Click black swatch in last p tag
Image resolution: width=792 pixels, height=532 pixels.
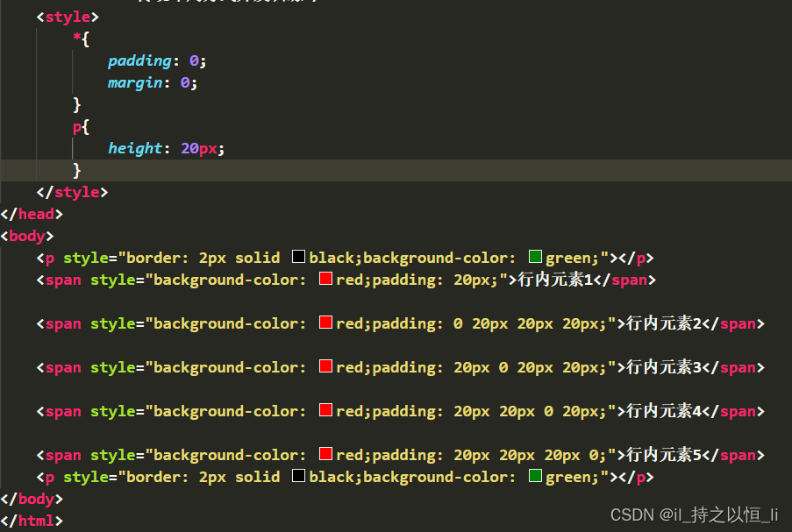point(298,475)
